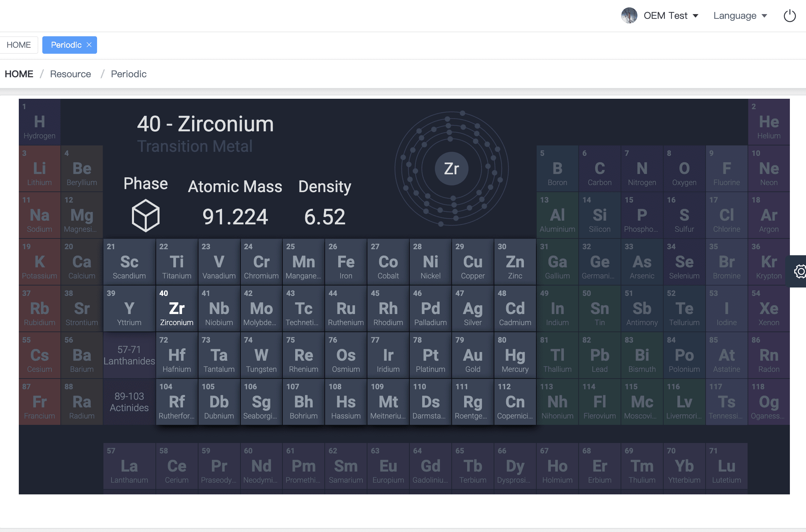Expand the OEM Test user dropdown
The height and width of the screenshot is (532, 806).
point(671,15)
